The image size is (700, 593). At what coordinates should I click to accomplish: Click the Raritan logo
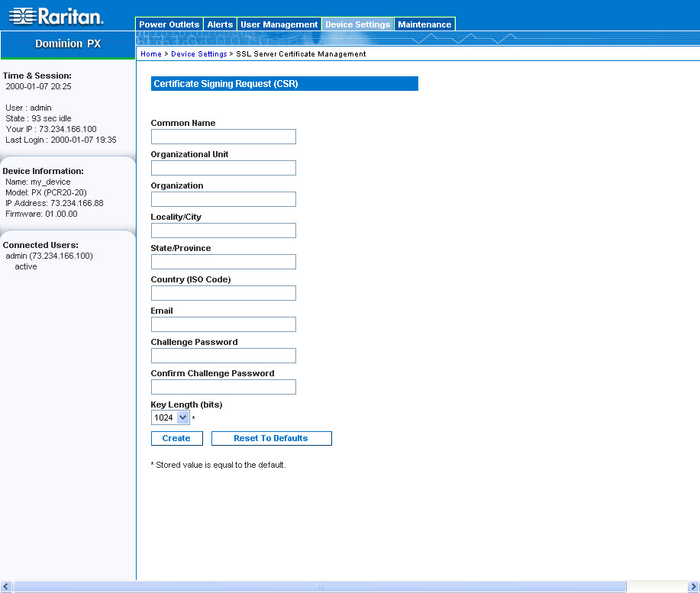click(56, 16)
